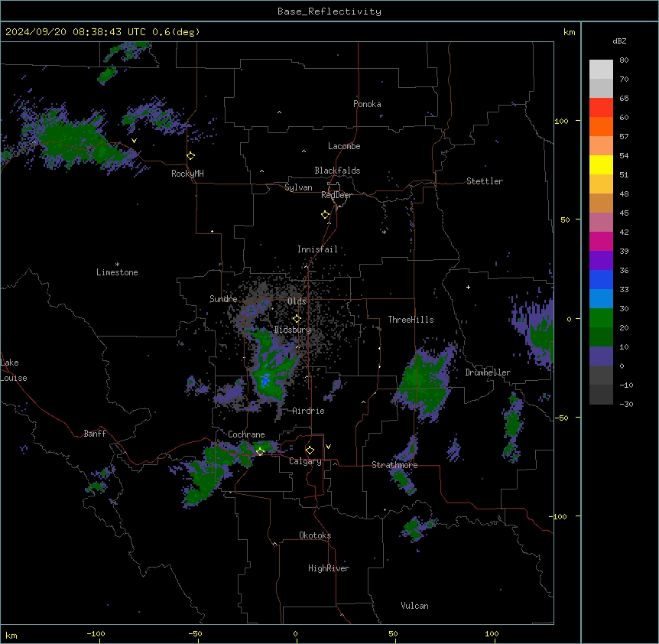Click the yellow diamond marker south of RedDeer

(x=326, y=215)
